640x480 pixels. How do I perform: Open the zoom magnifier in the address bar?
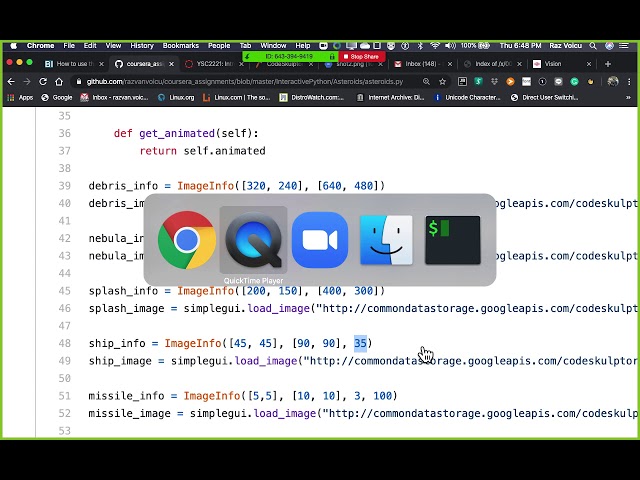(x=427, y=82)
